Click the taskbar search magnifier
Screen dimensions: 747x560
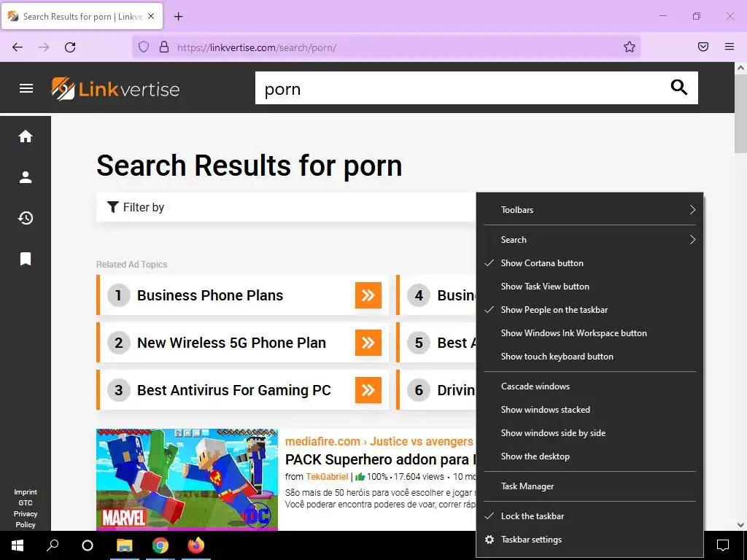53,545
